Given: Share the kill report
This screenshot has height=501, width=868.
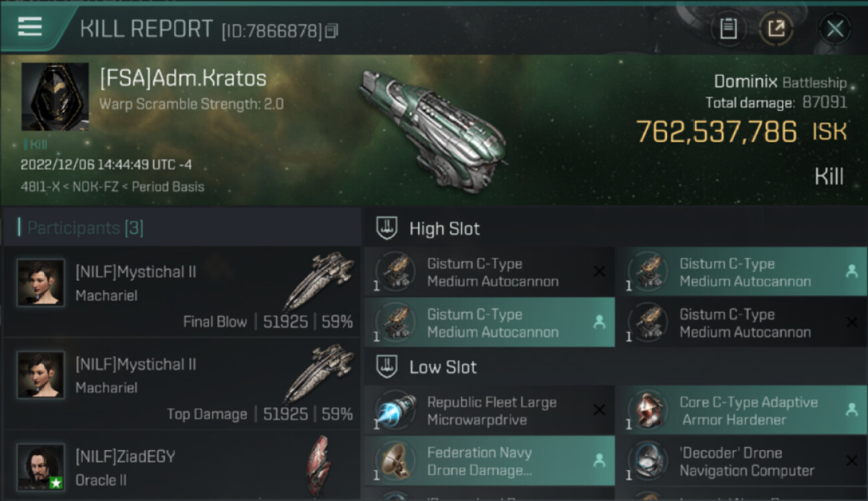Looking at the screenshot, I should pyautogui.click(x=776, y=29).
